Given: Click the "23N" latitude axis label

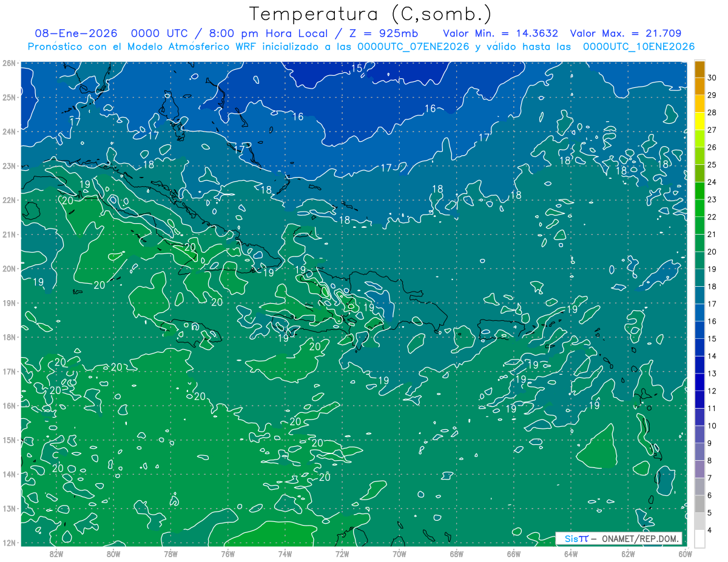Looking at the screenshot, I should pyautogui.click(x=9, y=166).
